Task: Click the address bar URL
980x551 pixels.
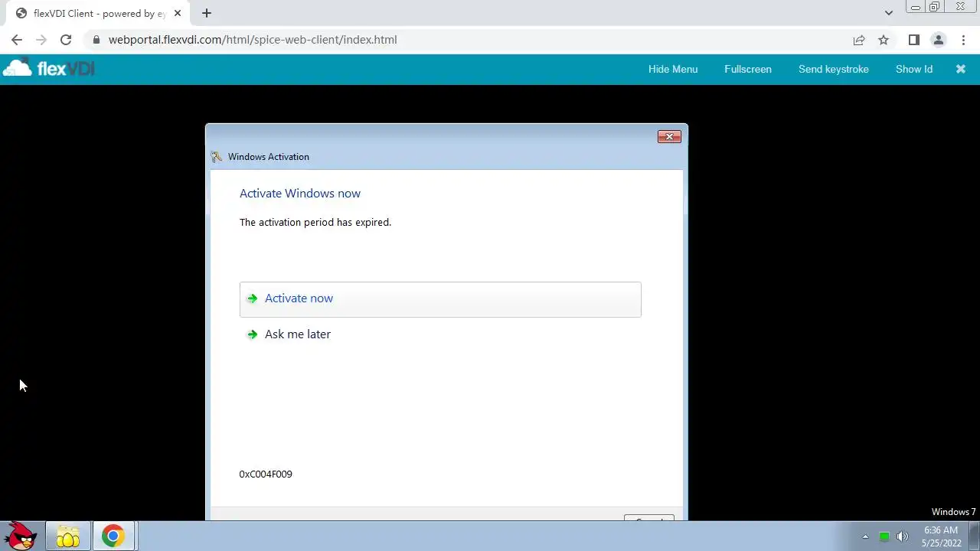Action: tap(253, 40)
